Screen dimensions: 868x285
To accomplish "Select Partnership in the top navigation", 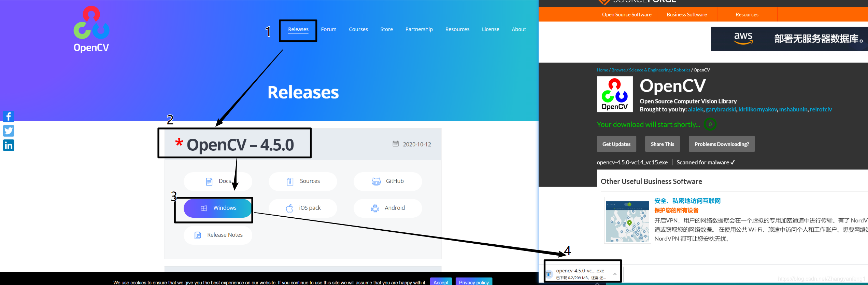I will [419, 29].
